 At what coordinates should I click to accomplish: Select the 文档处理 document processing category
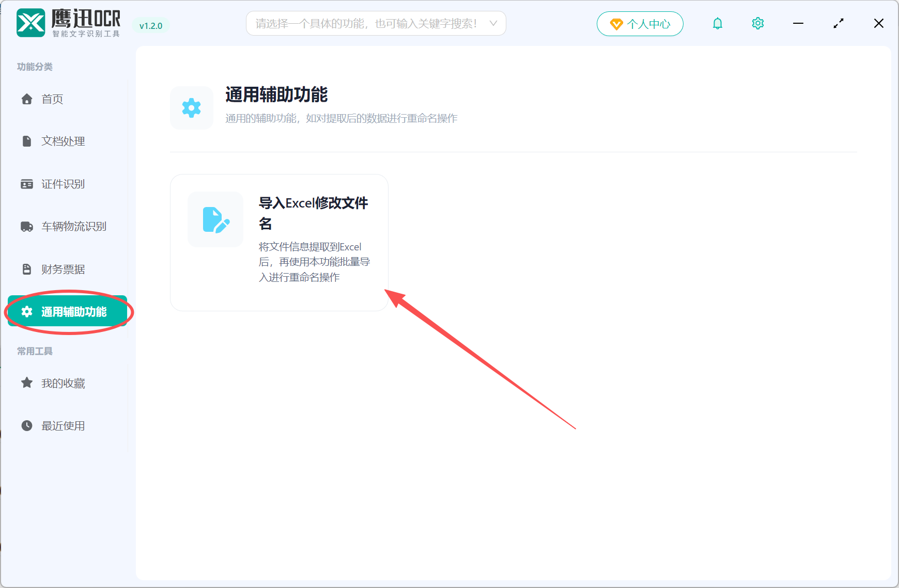coord(63,141)
